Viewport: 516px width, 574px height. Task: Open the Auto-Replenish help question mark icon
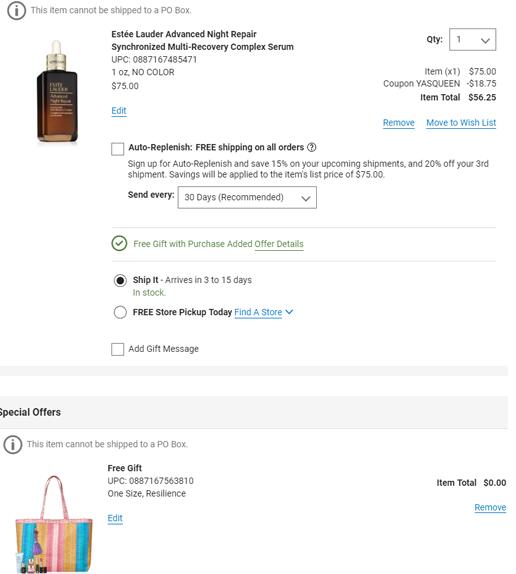point(311,147)
